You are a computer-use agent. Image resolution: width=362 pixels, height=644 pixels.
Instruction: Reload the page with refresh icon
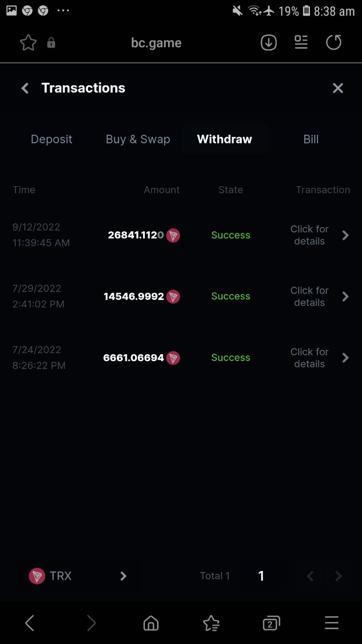point(334,43)
